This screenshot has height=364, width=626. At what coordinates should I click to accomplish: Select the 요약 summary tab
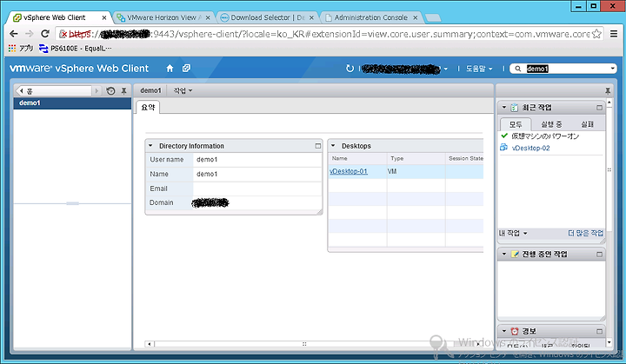pyautogui.click(x=148, y=107)
